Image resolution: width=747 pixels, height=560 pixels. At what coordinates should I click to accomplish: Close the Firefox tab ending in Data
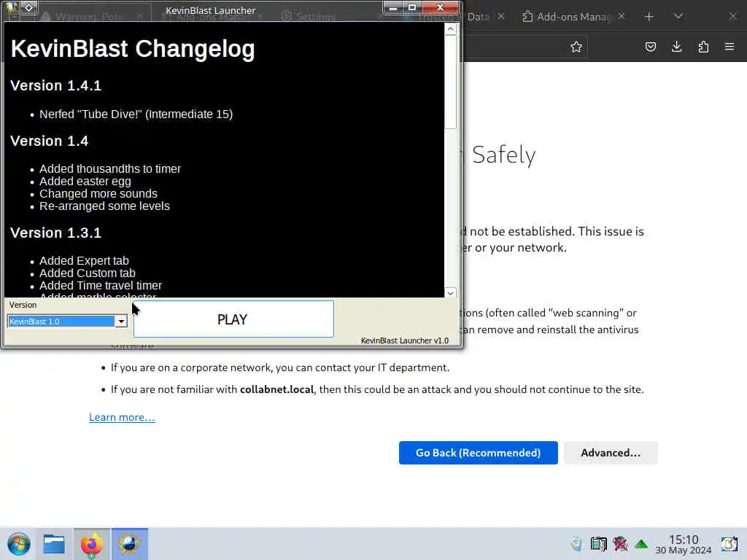point(501,16)
